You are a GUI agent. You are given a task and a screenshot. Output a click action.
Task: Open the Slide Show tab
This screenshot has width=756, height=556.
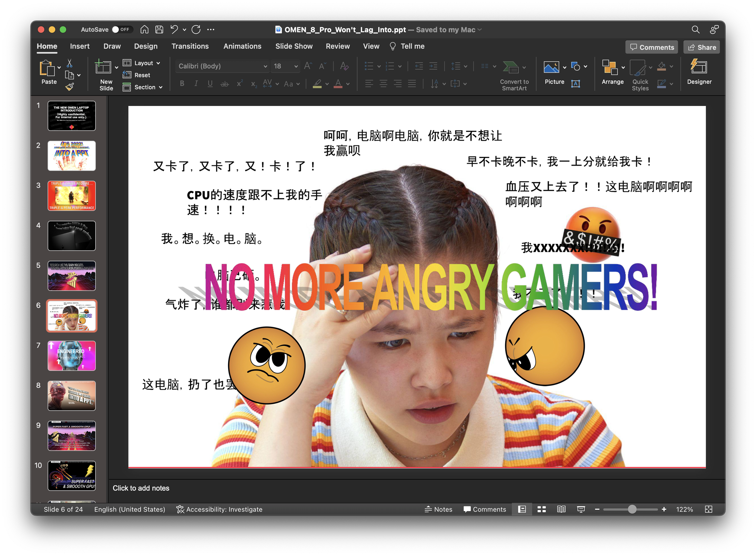[294, 46]
